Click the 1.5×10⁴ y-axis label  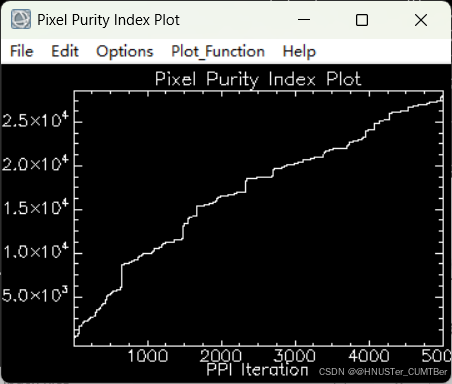[x=35, y=208]
